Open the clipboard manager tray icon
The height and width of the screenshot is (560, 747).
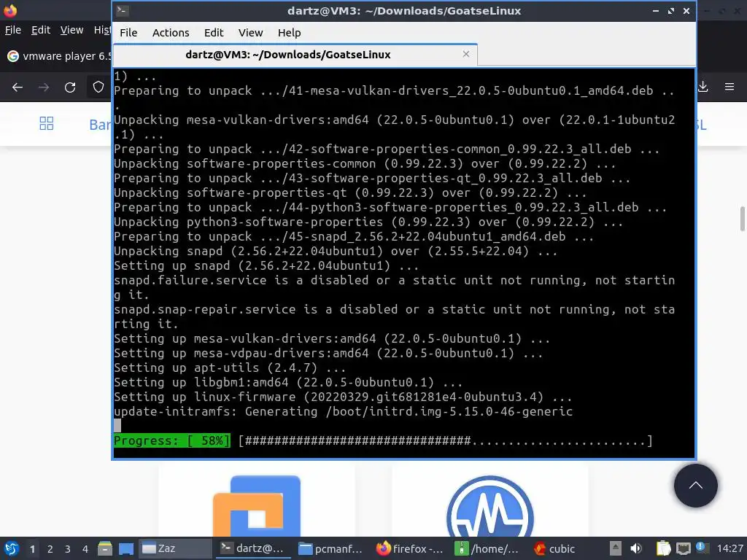tap(663, 548)
